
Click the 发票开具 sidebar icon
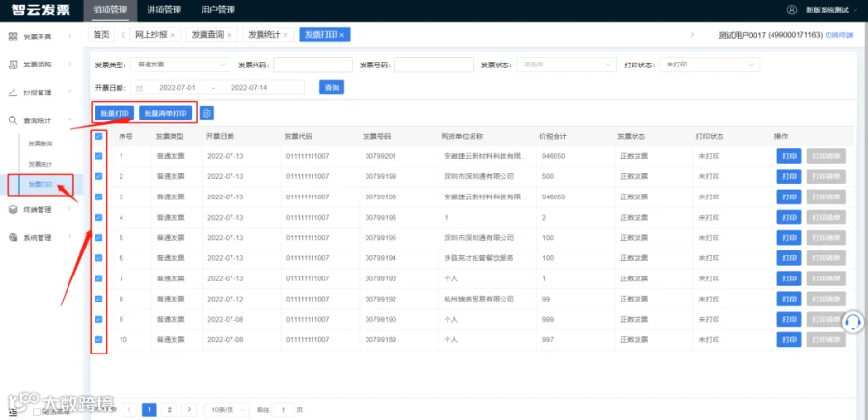click(13, 37)
